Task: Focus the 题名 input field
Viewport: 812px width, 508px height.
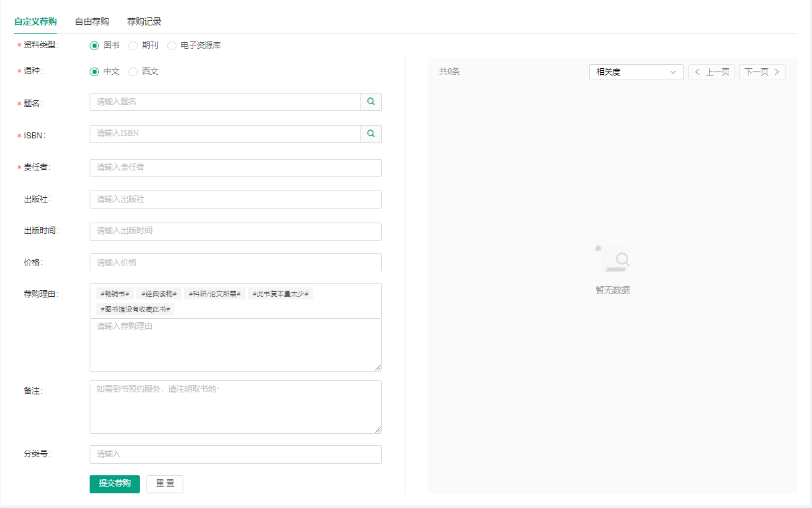Action: click(225, 102)
